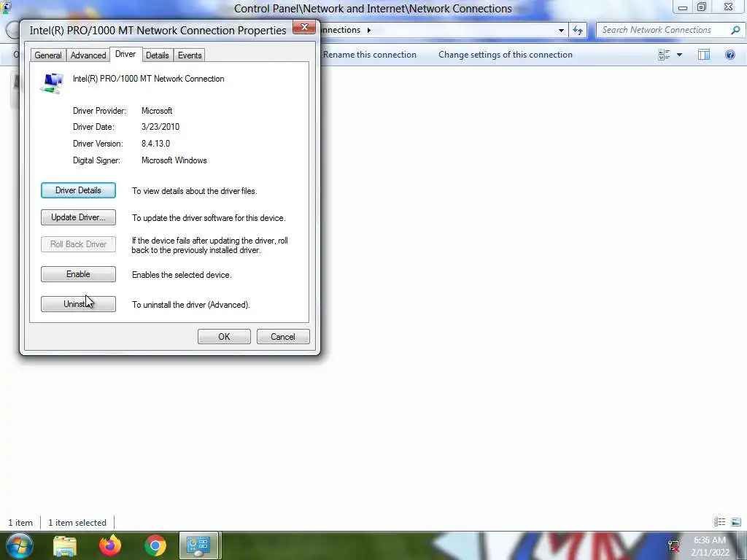This screenshot has width=747, height=560.
Task: Click the refresh button beside address bar
Action: click(578, 31)
